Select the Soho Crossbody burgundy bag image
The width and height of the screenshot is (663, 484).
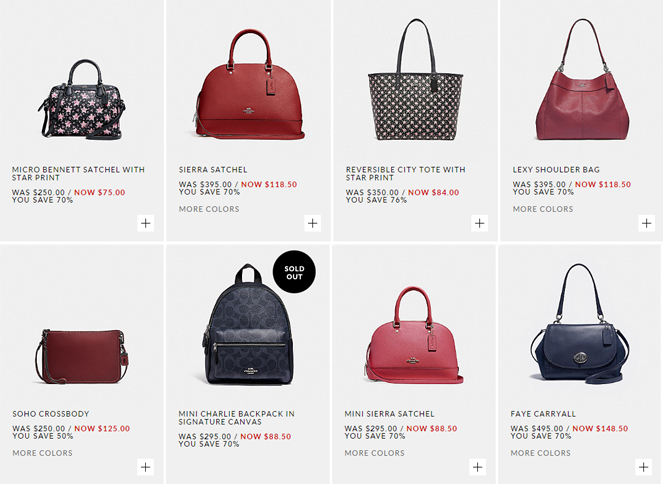[x=82, y=356]
